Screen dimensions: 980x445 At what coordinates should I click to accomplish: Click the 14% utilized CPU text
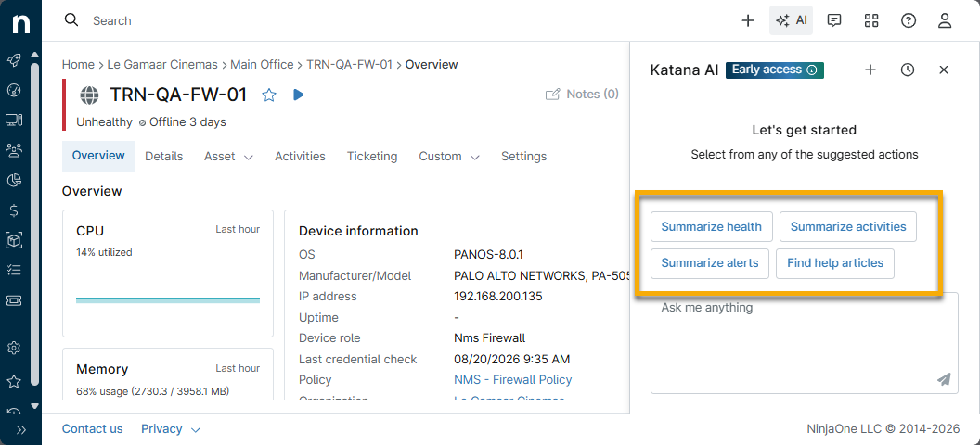tap(104, 252)
